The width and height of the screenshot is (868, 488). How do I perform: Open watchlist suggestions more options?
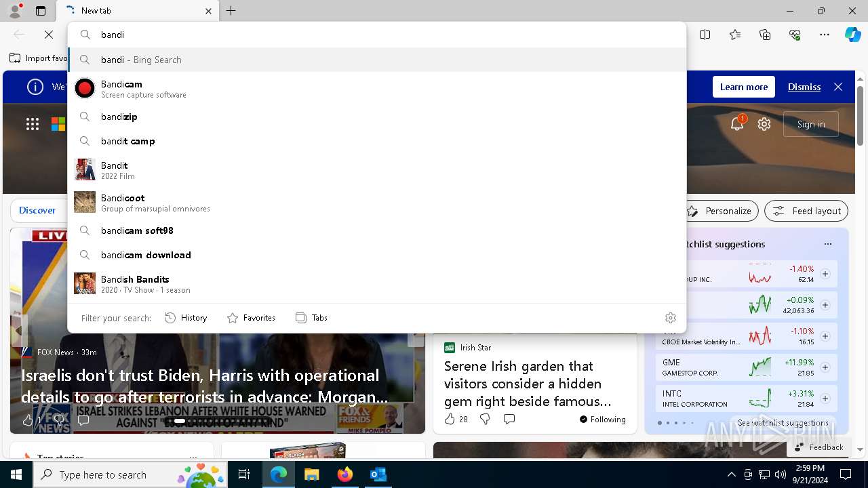tap(827, 244)
